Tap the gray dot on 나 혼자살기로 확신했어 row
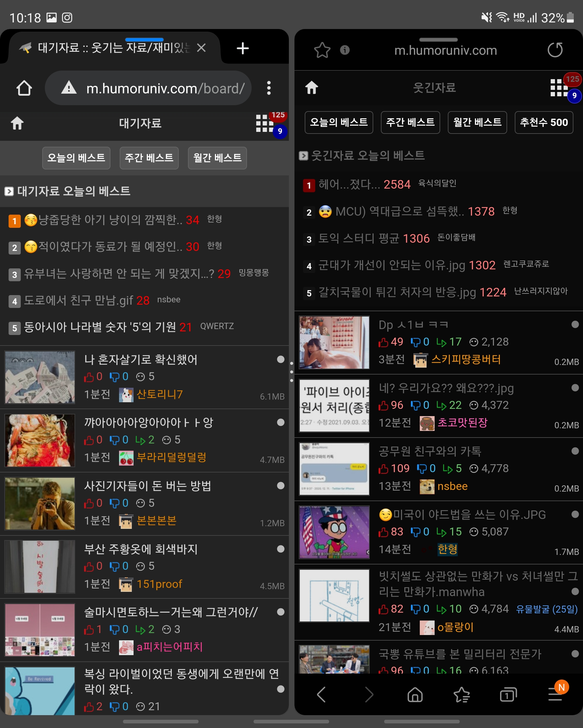This screenshot has width=583, height=728. pyautogui.click(x=280, y=359)
